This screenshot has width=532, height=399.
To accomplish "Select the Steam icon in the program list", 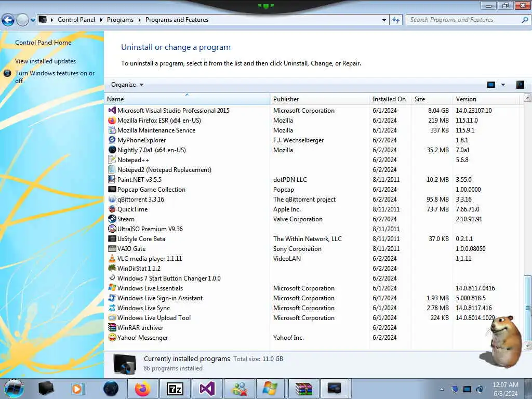I will (x=112, y=219).
